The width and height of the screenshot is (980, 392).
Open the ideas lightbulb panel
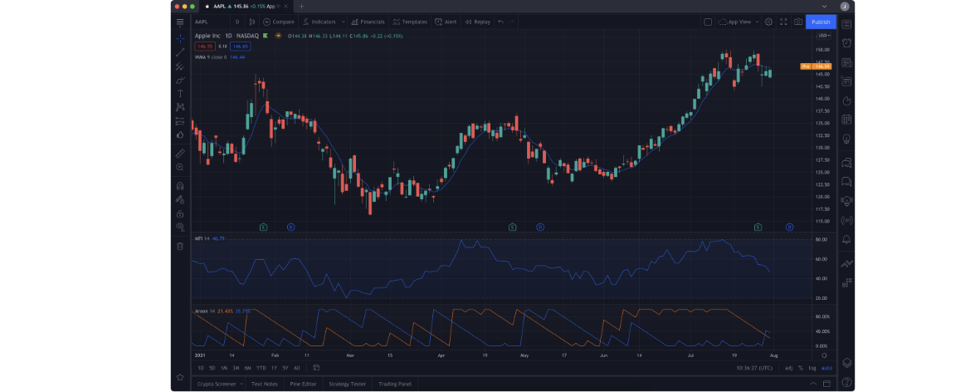[x=847, y=139]
